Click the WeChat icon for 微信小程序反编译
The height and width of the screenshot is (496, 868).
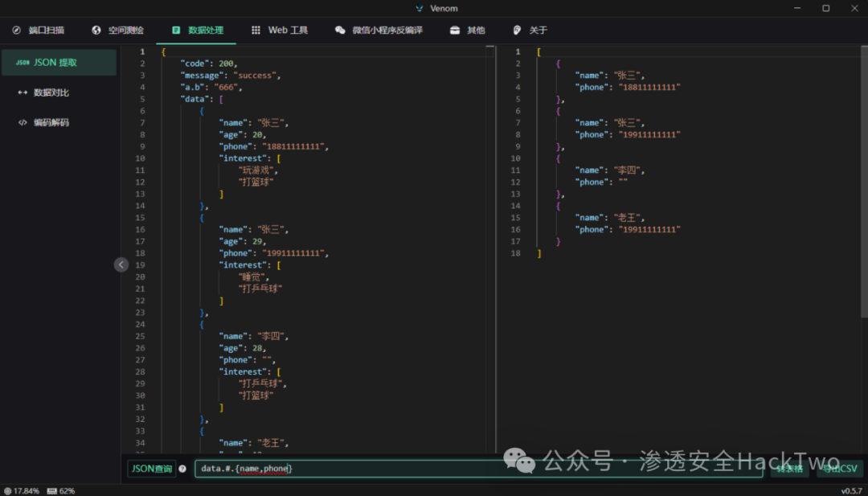340,30
